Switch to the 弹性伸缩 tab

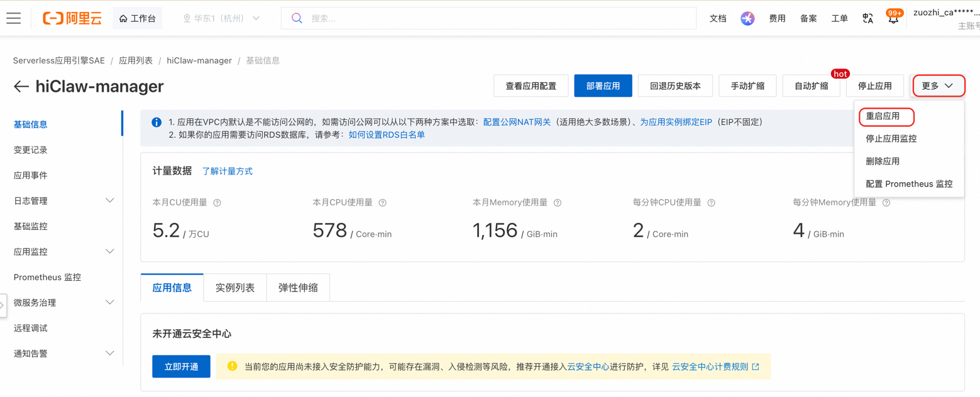pos(298,288)
